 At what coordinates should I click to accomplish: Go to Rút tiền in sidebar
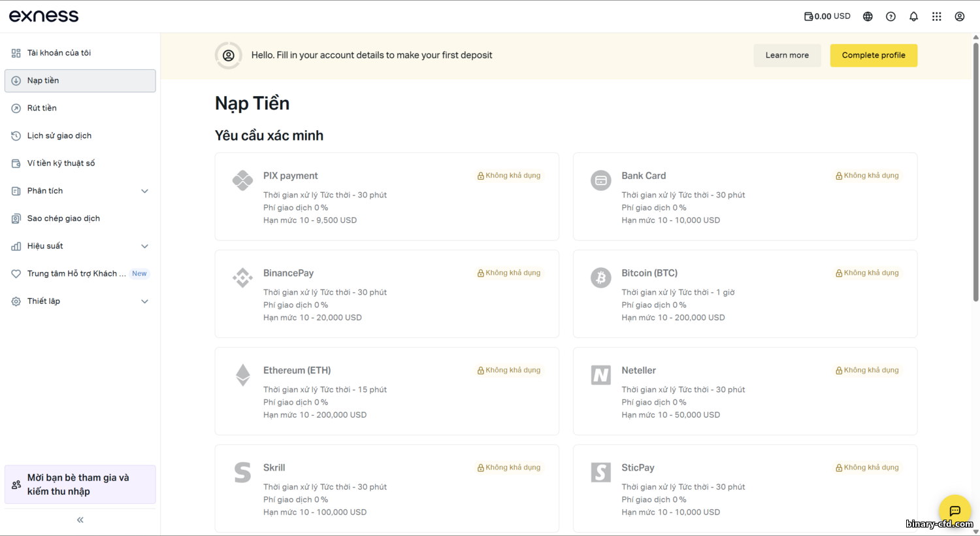tap(42, 108)
